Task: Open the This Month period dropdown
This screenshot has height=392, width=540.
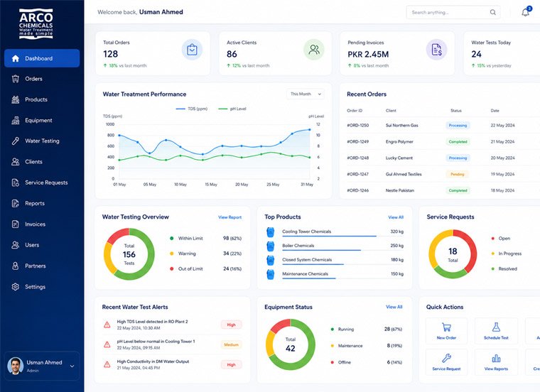Action: pos(305,94)
